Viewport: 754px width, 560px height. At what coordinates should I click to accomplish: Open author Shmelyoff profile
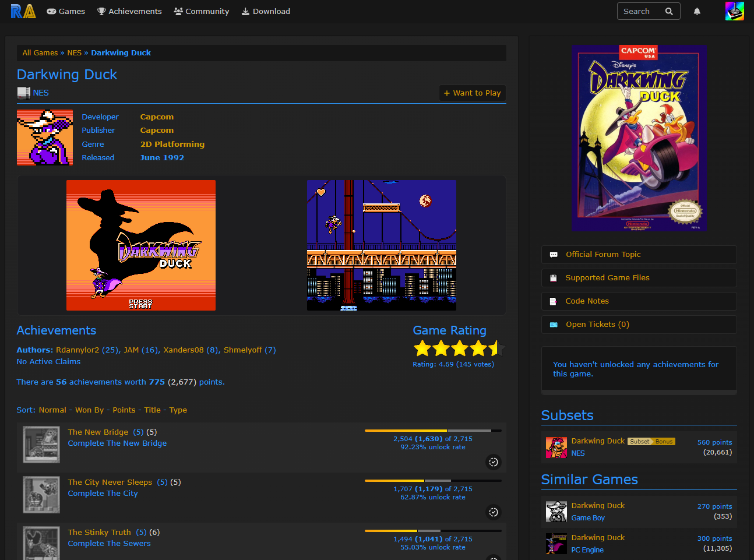pyautogui.click(x=243, y=350)
